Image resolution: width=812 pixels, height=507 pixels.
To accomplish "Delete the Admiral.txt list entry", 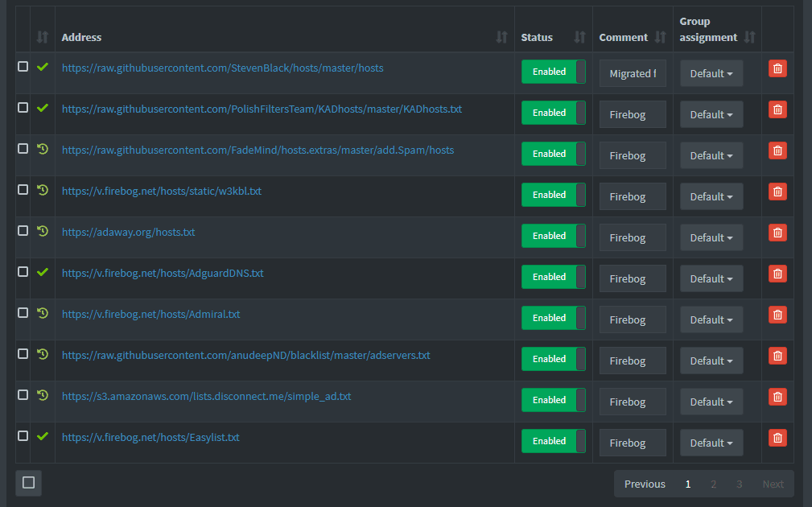I will click(x=777, y=315).
